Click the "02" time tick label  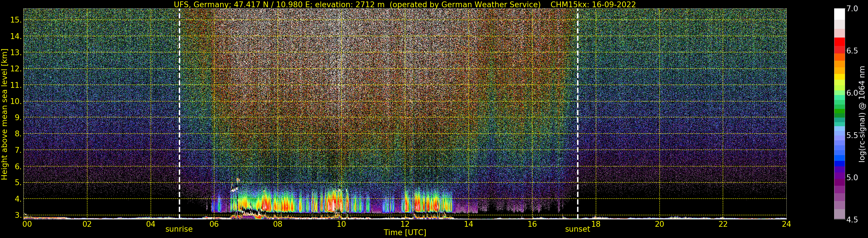click(87, 224)
